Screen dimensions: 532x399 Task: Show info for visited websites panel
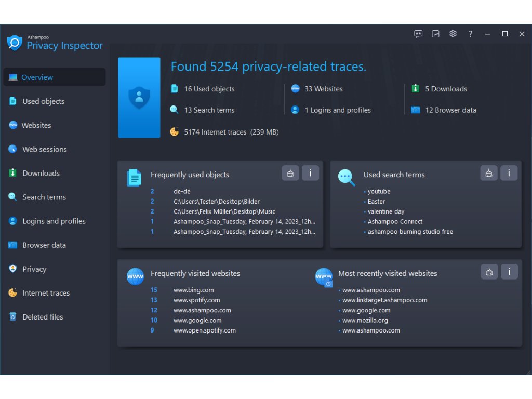point(509,271)
